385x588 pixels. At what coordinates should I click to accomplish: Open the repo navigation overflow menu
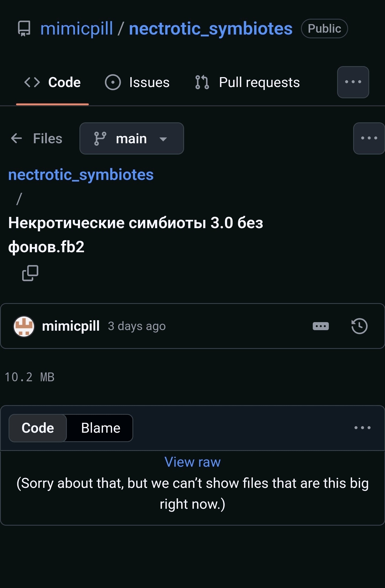point(353,82)
